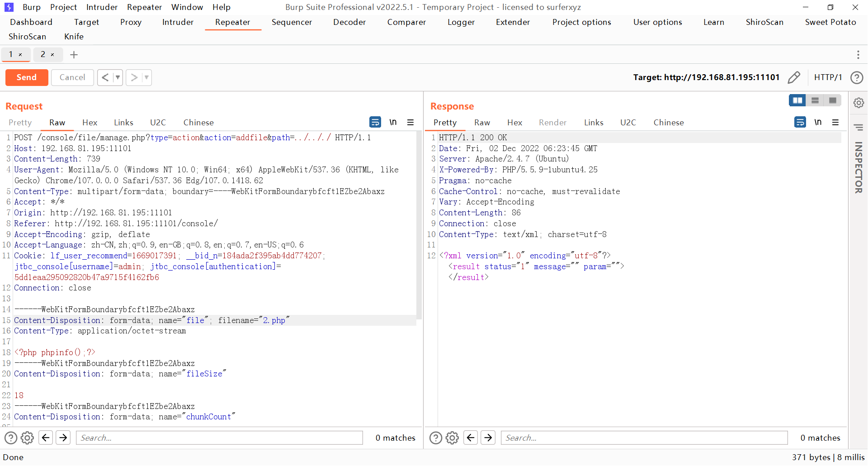Select response Raw view tab
Viewport: 868px width, 466px height.
click(x=482, y=123)
